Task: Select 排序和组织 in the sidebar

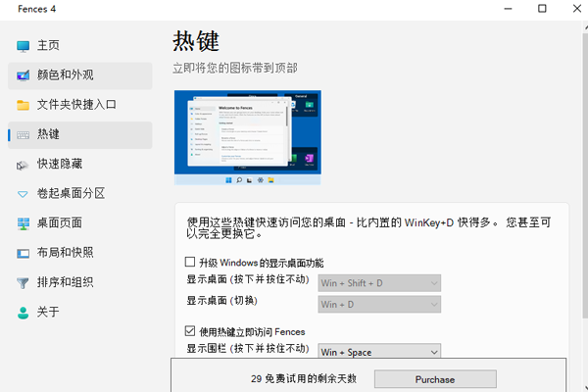Action: [x=80, y=283]
